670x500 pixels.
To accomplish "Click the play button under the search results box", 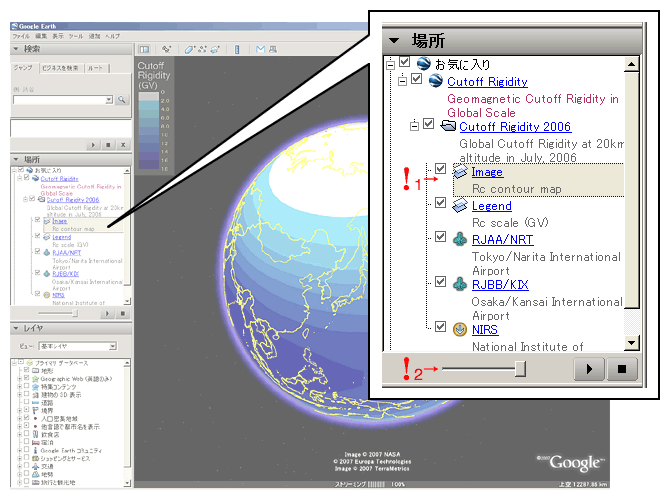I will (x=94, y=145).
